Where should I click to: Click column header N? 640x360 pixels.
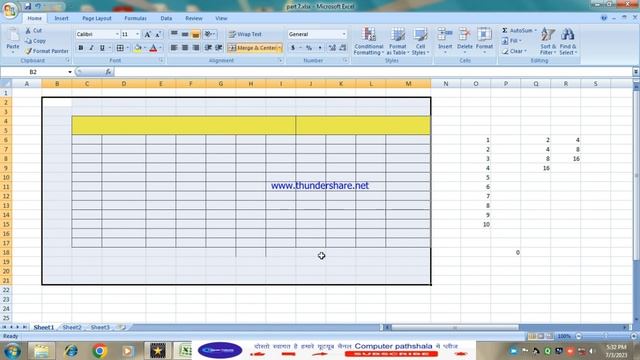coord(446,84)
